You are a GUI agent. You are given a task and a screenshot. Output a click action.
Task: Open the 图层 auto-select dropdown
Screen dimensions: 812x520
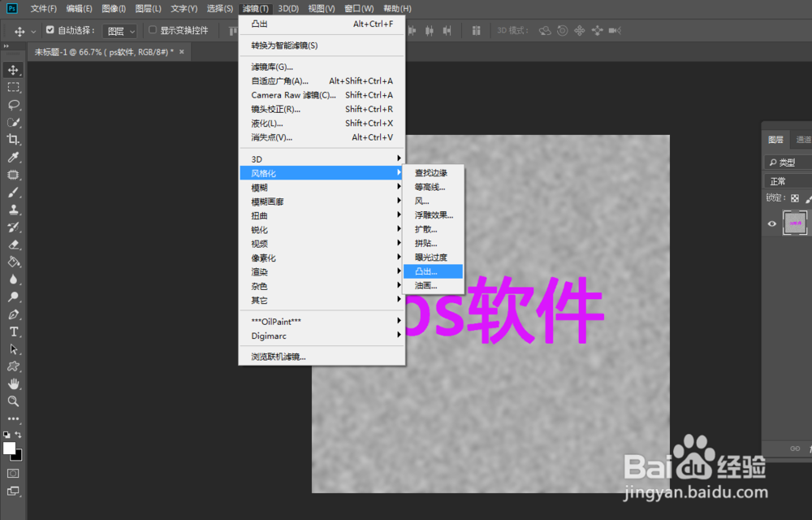[x=119, y=31]
